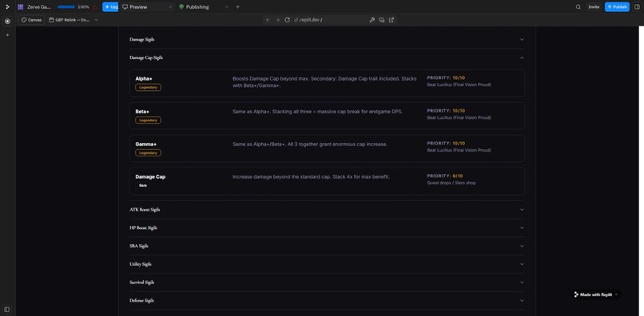The image size is (644, 316).
Task: Expand the Defense Sigils section
Action: [x=327, y=300]
